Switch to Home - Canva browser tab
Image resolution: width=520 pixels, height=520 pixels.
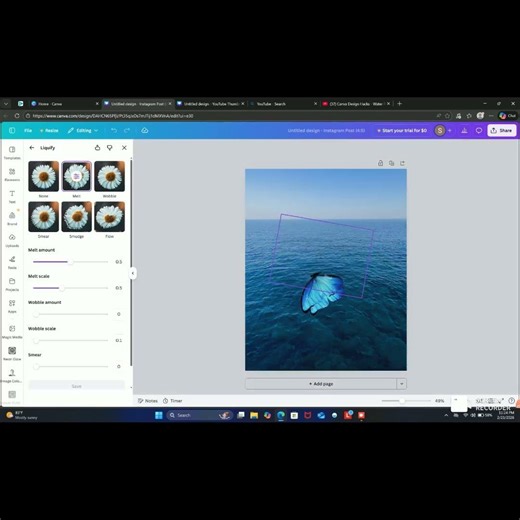tap(65, 104)
